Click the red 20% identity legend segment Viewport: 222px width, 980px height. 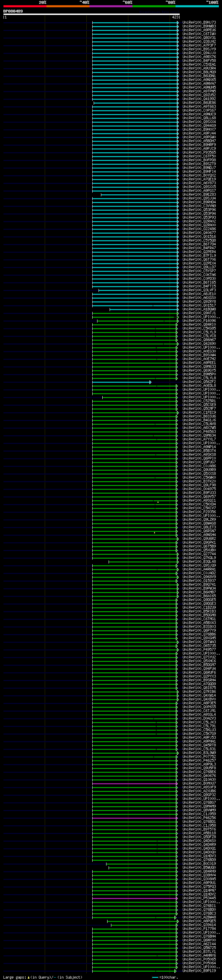click(x=25, y=6)
